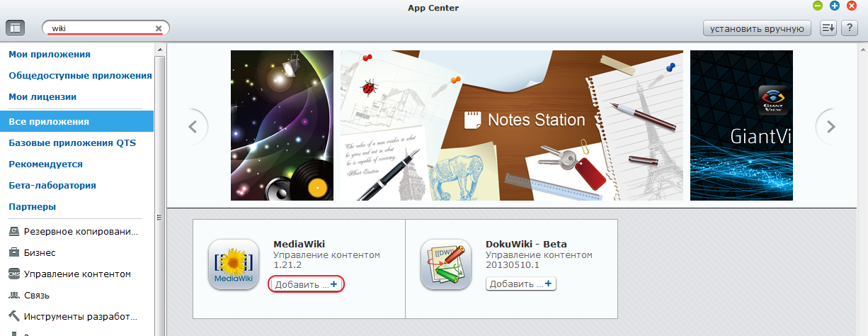Open Бета-лаборатория category
This screenshot has height=336, width=868.
(x=52, y=185)
